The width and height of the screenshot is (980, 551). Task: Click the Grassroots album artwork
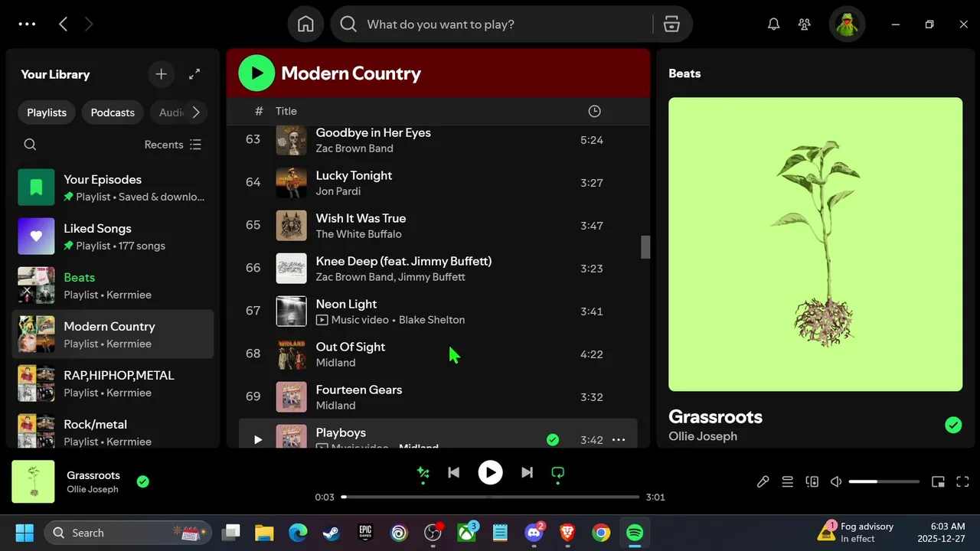pyautogui.click(x=815, y=244)
